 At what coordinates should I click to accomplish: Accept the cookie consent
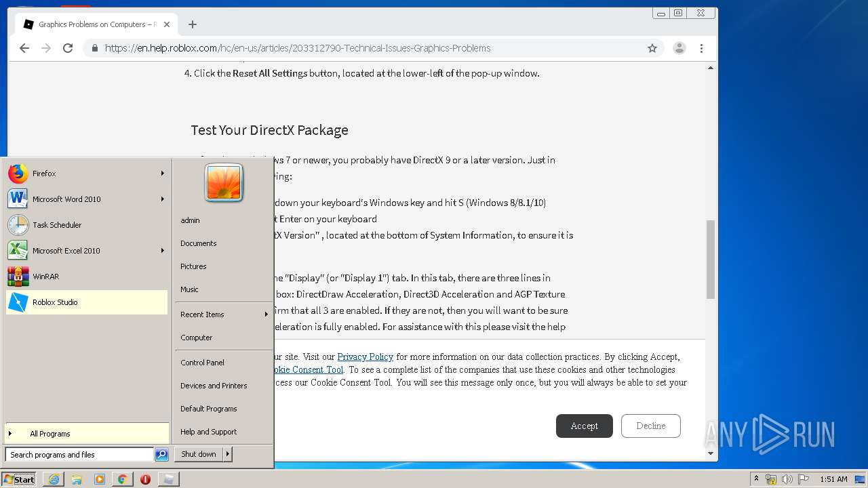[x=585, y=426]
